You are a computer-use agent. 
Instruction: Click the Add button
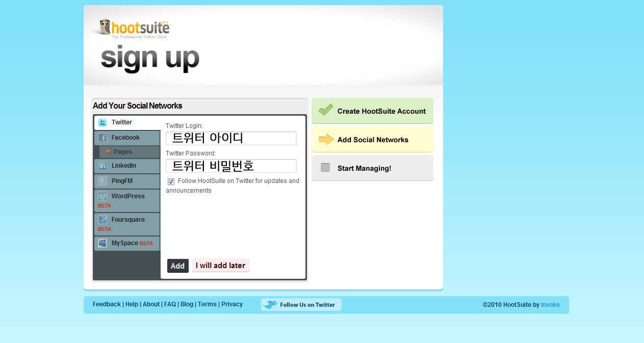(178, 266)
